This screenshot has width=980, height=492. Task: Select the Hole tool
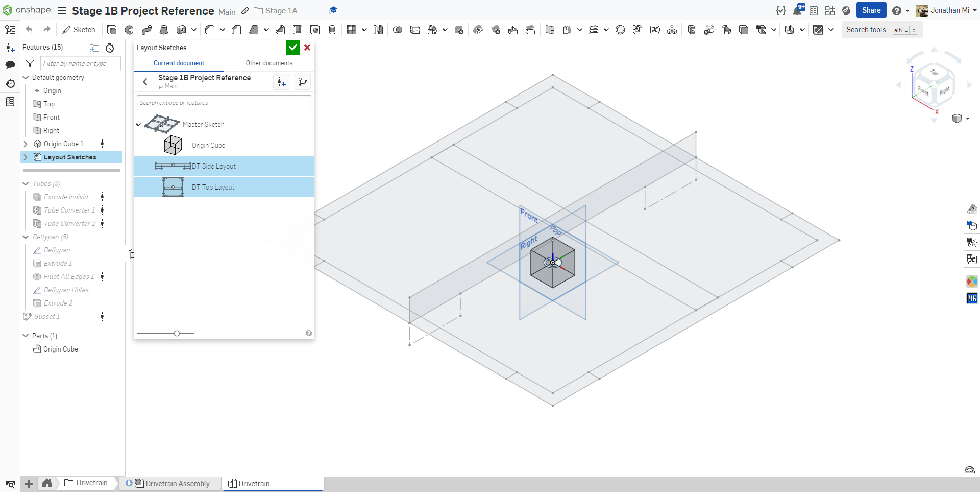tap(315, 30)
